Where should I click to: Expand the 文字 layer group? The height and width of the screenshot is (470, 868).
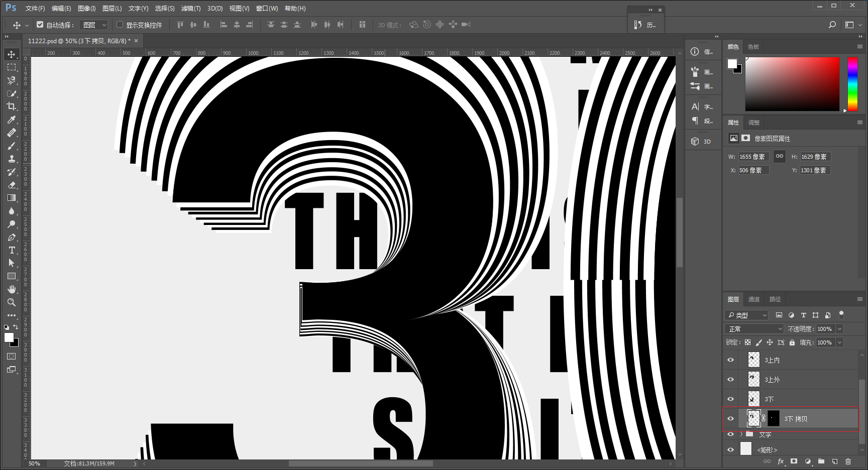(741, 434)
